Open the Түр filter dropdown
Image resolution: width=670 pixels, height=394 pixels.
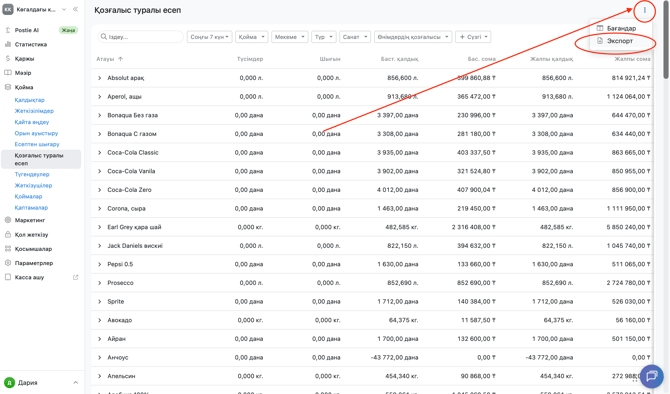(x=323, y=37)
